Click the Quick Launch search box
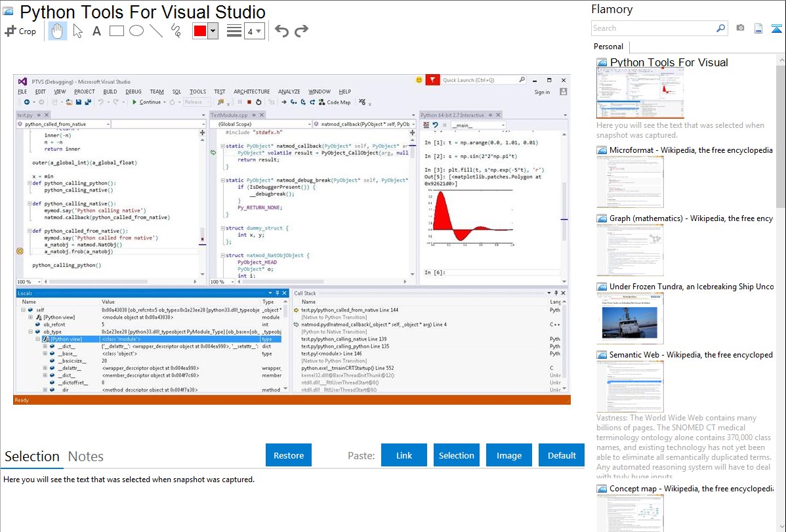Image resolution: width=786 pixels, height=532 pixels. [x=484, y=80]
